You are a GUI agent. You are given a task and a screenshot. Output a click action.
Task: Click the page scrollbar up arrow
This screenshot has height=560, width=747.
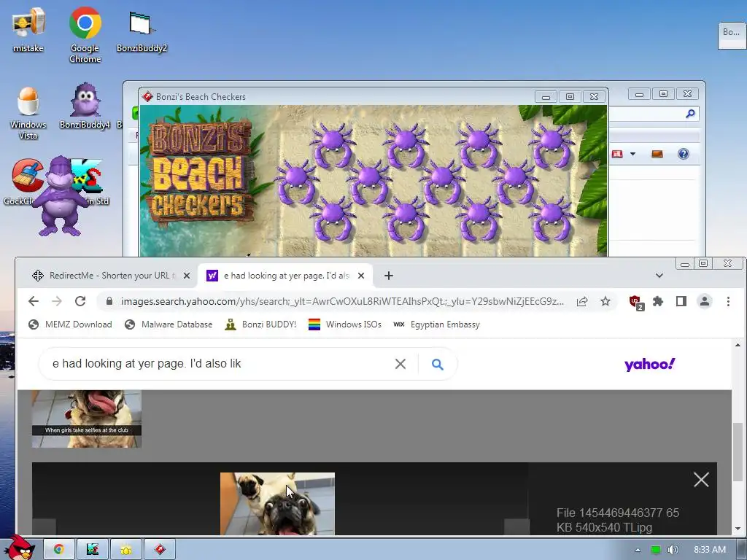738,344
